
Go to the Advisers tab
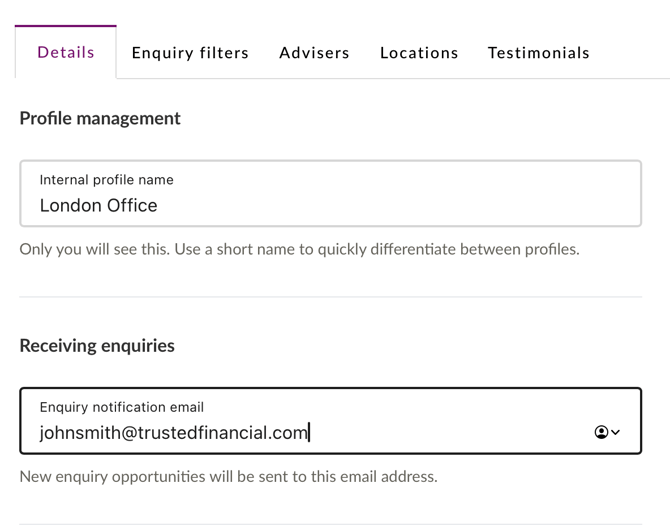pyautogui.click(x=314, y=53)
